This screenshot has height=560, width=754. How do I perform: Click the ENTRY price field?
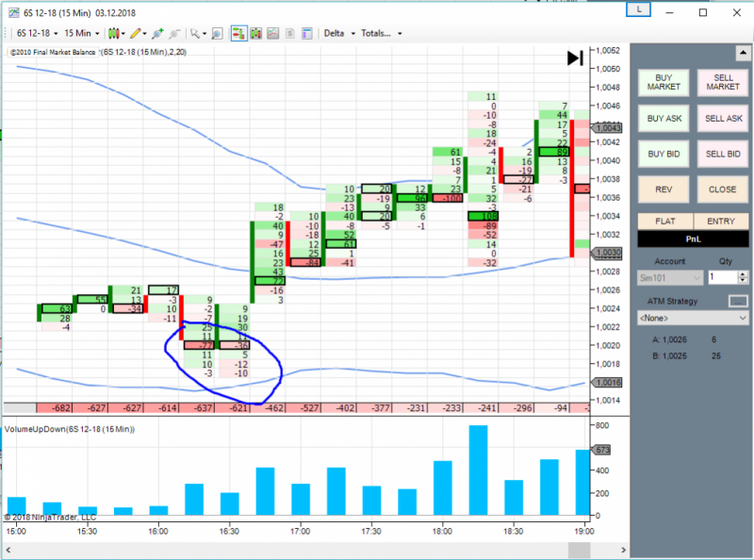click(721, 222)
